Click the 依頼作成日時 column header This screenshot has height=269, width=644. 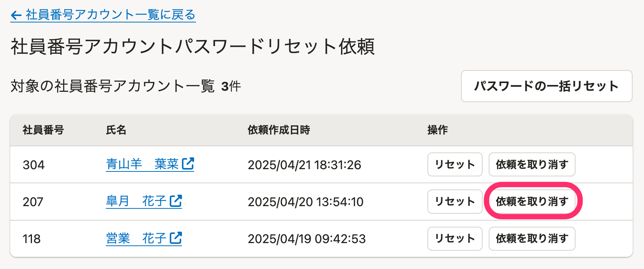point(279,130)
